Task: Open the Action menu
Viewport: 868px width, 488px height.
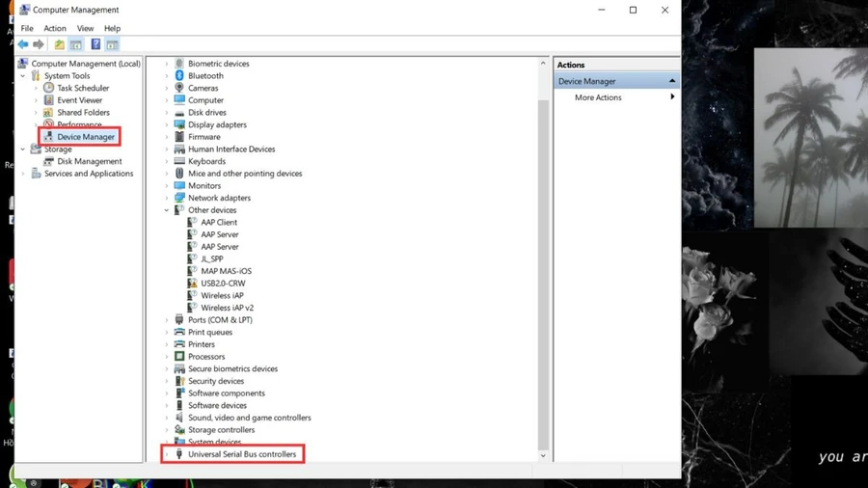Action: [x=55, y=28]
